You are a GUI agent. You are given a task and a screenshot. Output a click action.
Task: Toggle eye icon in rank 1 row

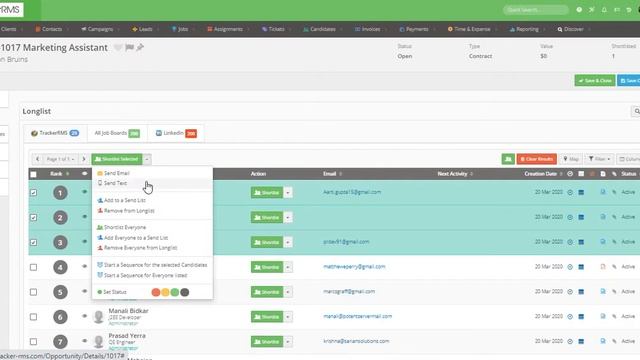(84, 192)
